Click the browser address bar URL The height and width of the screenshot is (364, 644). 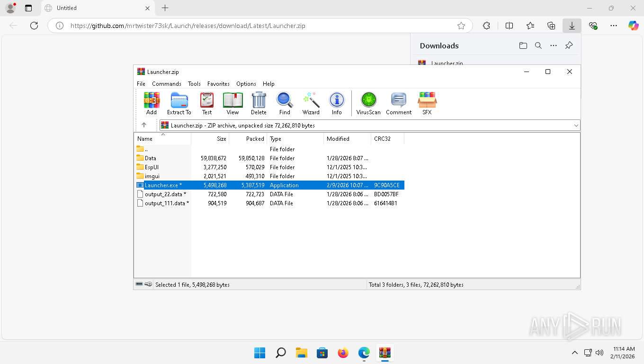click(188, 26)
